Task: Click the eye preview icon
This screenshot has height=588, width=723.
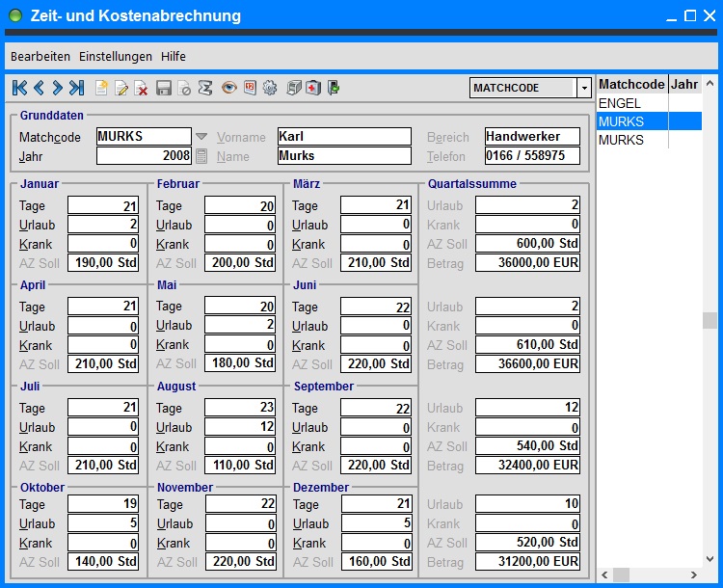Action: click(x=229, y=88)
